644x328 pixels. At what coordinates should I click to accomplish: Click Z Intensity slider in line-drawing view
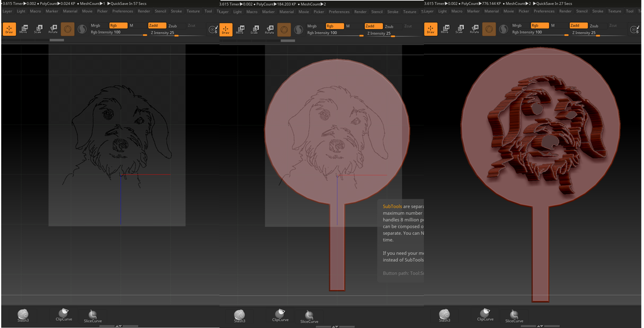pyautogui.click(x=176, y=33)
